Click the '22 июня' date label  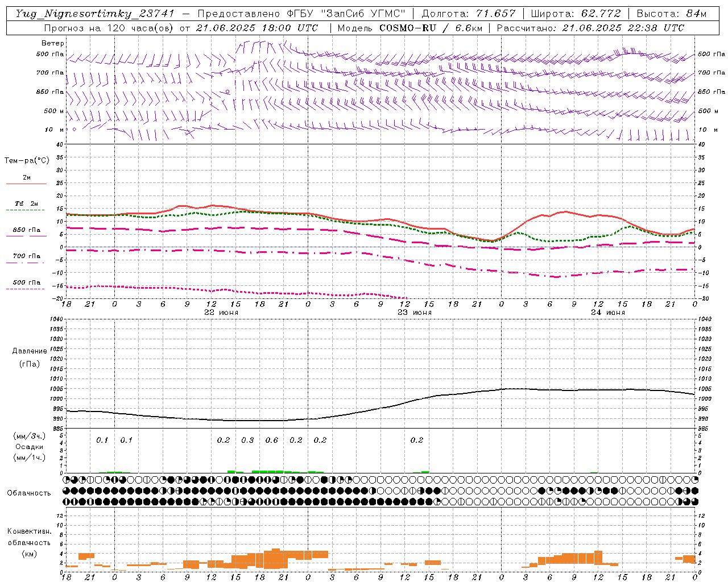(x=221, y=313)
